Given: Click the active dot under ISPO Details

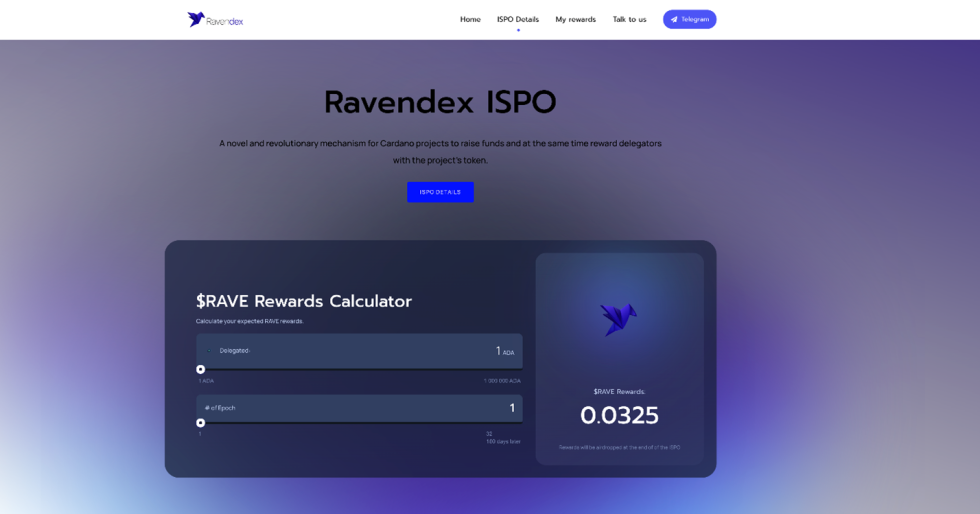Looking at the screenshot, I should [518, 30].
